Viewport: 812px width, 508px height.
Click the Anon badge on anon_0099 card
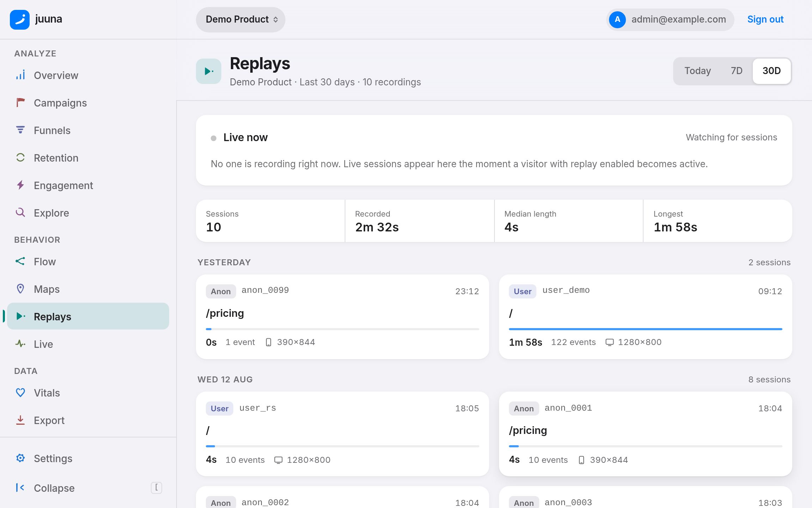tap(221, 291)
